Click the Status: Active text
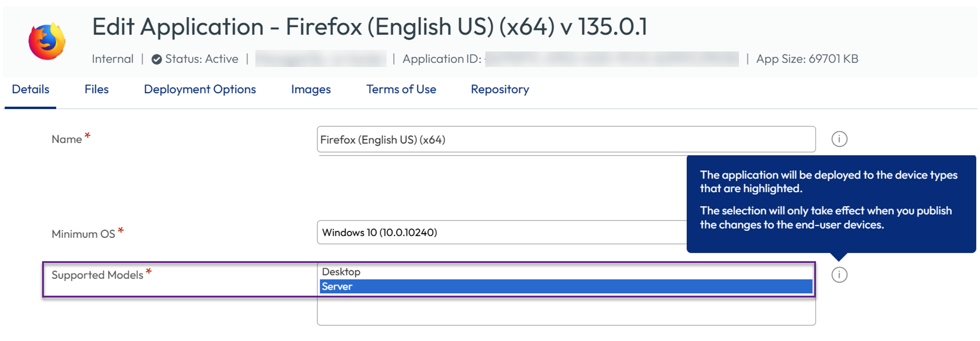 click(x=202, y=59)
